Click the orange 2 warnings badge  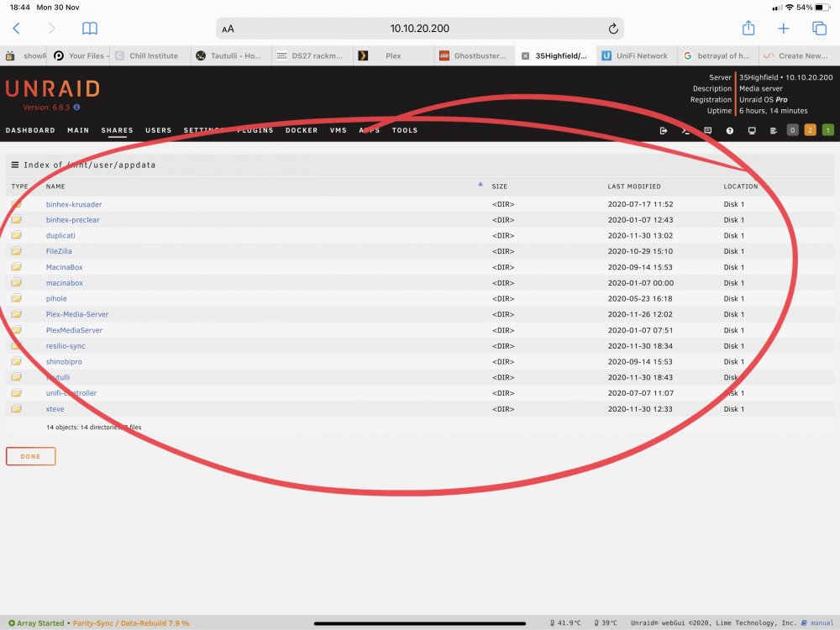(810, 129)
